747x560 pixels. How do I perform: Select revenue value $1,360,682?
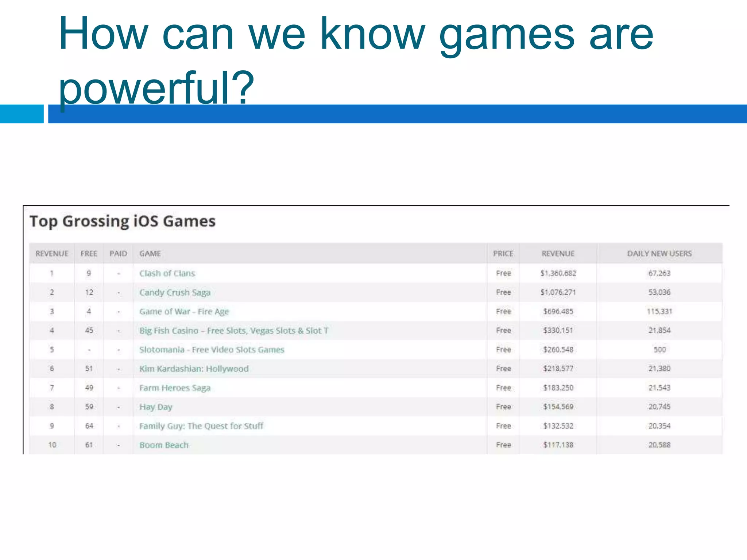point(558,273)
